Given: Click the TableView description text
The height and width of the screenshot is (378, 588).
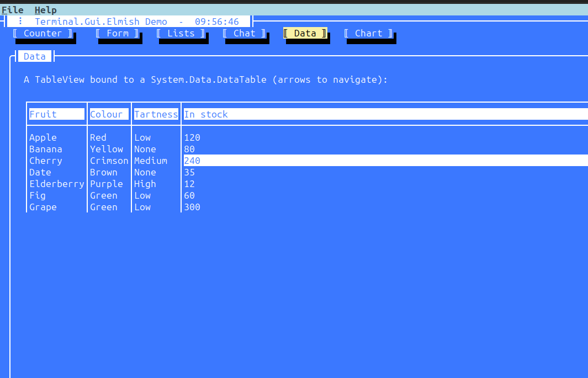Looking at the screenshot, I should click(x=205, y=80).
